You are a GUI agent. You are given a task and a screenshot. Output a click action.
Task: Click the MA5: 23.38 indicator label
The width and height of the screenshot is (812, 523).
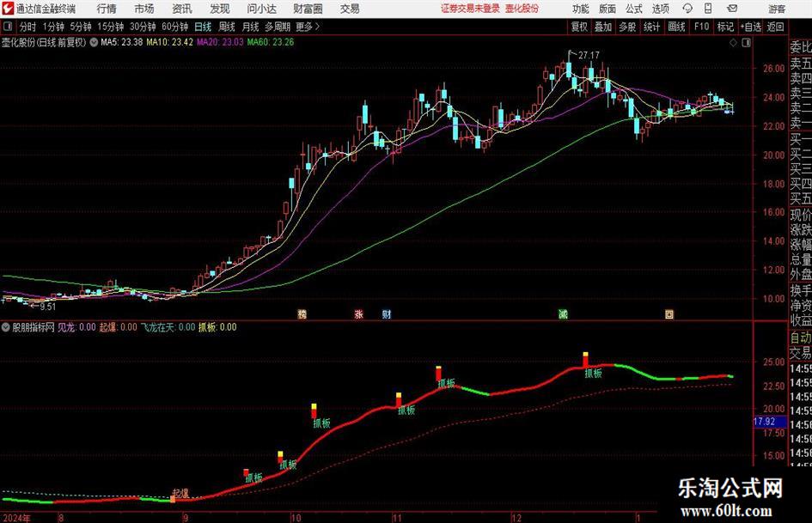coord(122,42)
